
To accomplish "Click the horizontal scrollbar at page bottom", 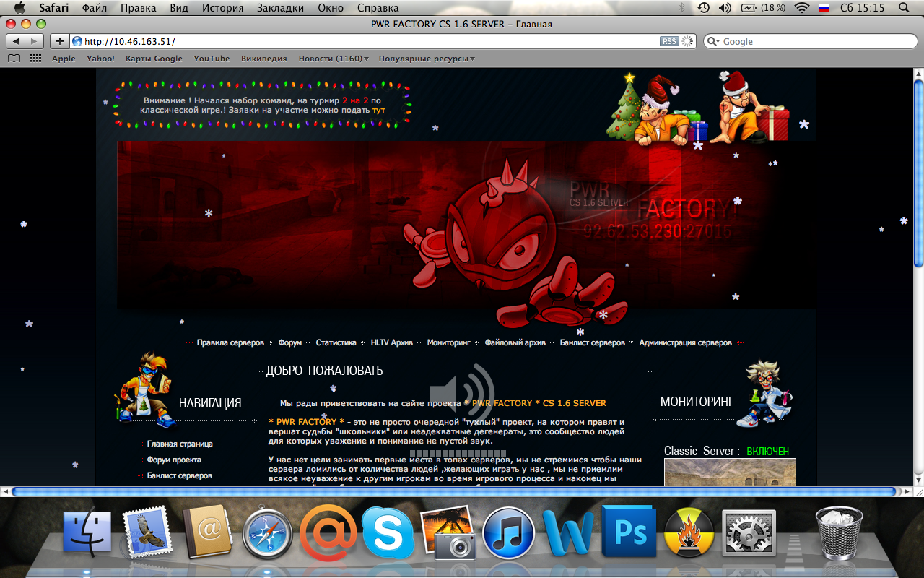I will click(x=453, y=491).
